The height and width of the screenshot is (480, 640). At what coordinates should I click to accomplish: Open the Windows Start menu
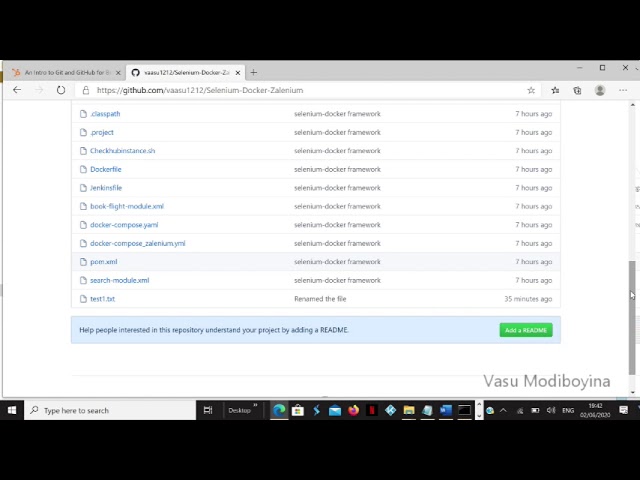click(x=12, y=410)
